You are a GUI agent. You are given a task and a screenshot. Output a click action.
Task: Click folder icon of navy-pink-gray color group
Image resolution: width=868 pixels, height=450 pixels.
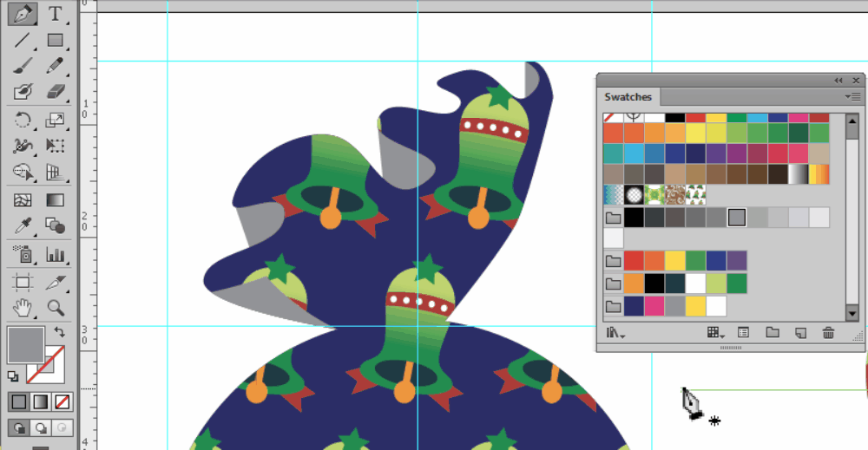tap(614, 306)
